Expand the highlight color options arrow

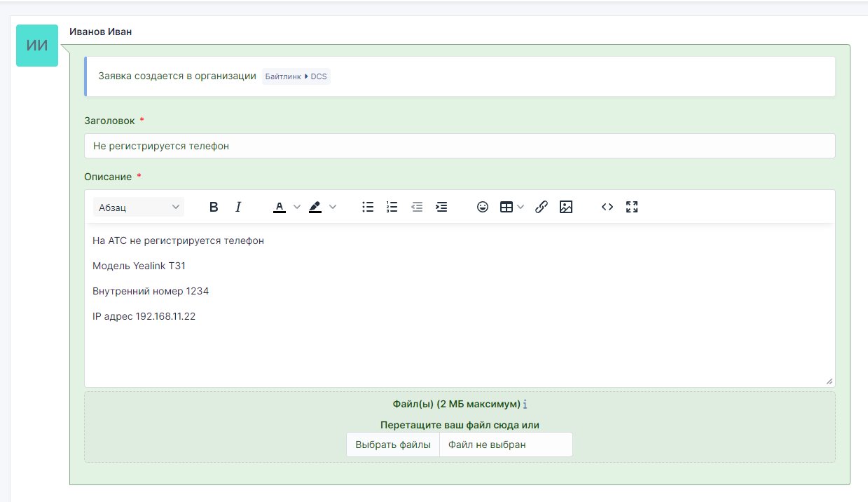(333, 207)
